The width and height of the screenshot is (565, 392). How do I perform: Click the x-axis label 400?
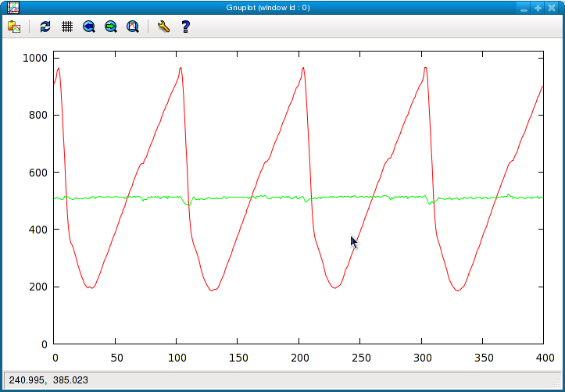[x=545, y=358]
